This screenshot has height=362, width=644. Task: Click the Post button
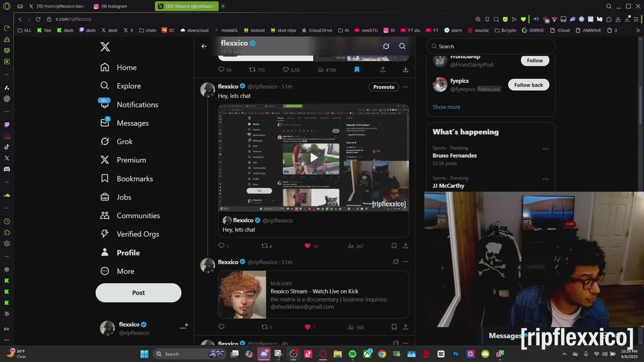tap(138, 293)
